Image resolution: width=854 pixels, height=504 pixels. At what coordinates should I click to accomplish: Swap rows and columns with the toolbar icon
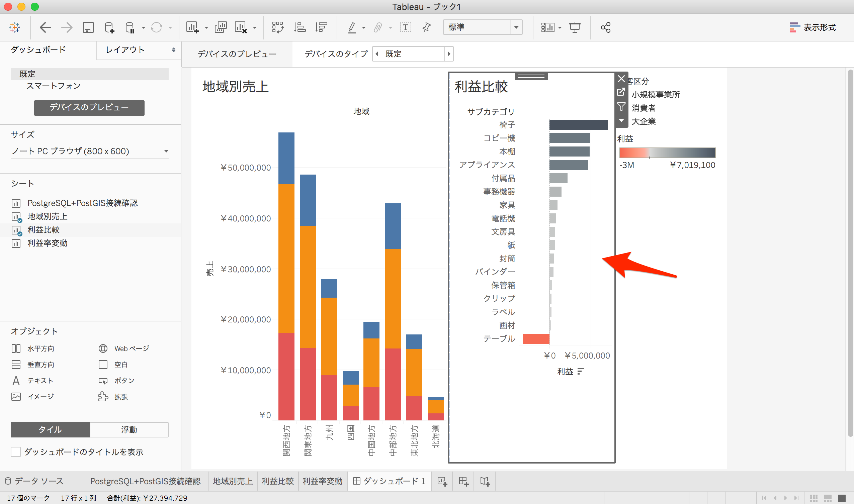point(278,27)
